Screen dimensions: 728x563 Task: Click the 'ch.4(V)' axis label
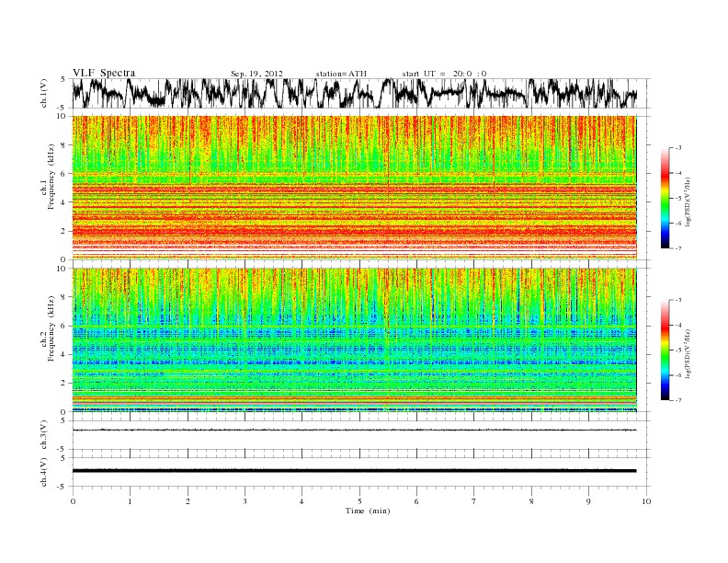click(x=43, y=472)
